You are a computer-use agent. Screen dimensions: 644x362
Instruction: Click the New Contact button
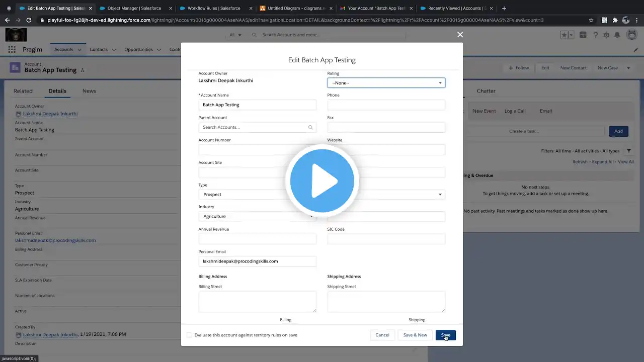click(574, 68)
